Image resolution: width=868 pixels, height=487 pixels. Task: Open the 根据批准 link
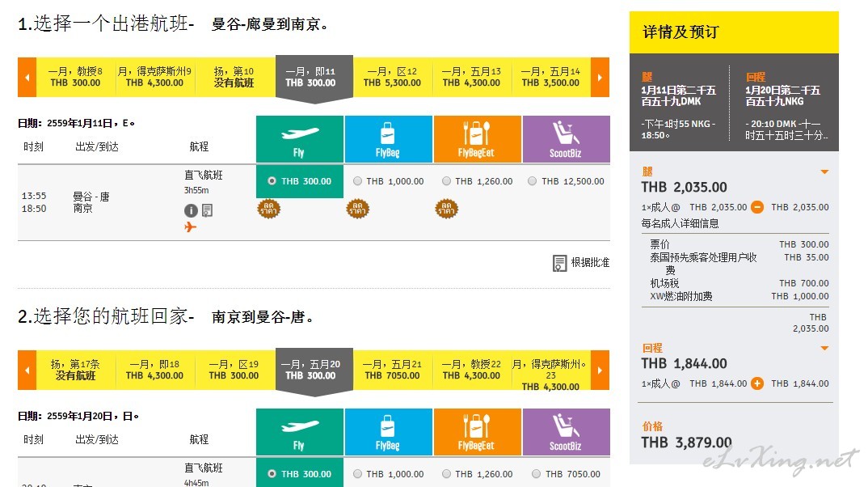tap(590, 263)
